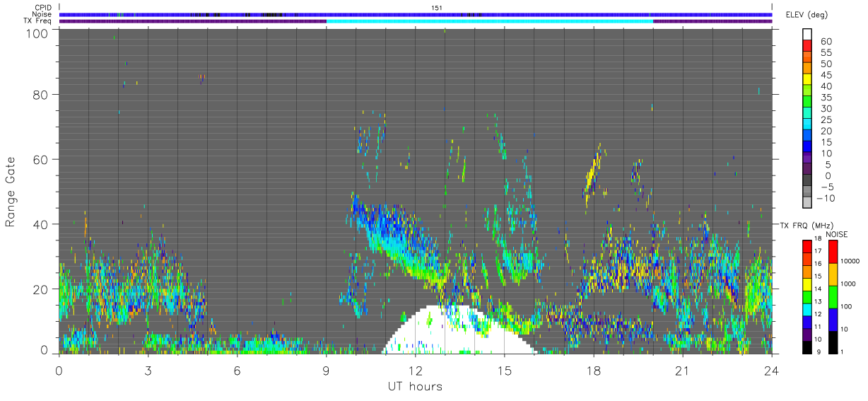Click yellow swatch in the TX FRQ colorbar
Image resolution: width=868 pixels, height=401 pixels.
click(x=807, y=284)
